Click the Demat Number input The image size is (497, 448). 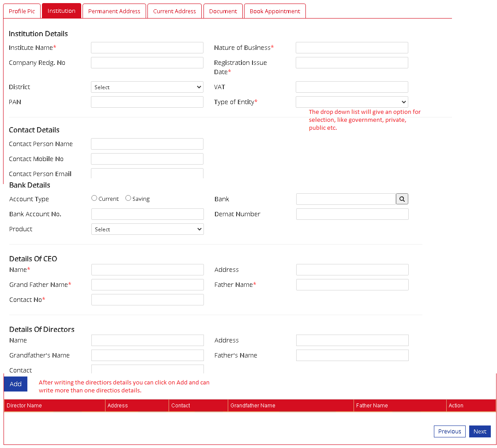click(352, 214)
